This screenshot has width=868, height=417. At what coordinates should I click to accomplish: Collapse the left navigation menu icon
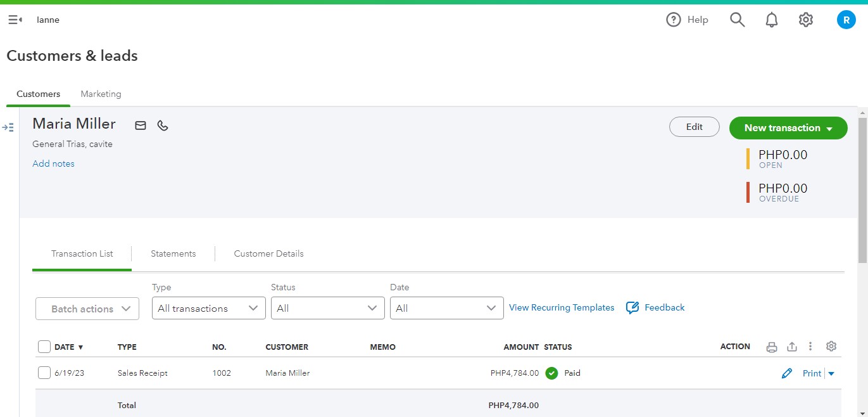click(15, 20)
